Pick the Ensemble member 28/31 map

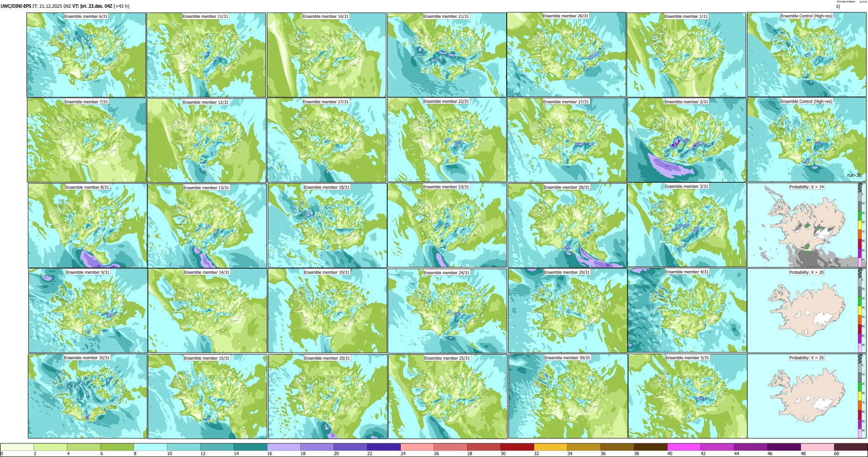(567, 226)
